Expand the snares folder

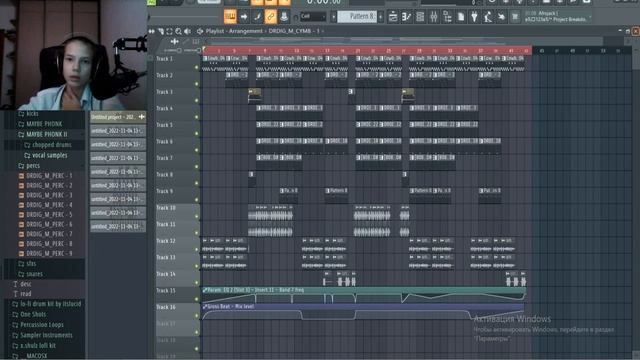pos(31,274)
